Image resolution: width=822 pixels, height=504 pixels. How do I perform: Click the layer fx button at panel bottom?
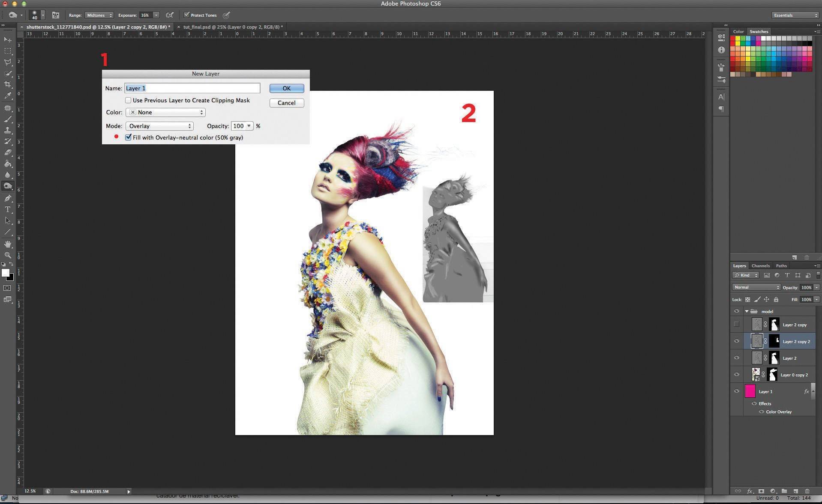tap(750, 491)
